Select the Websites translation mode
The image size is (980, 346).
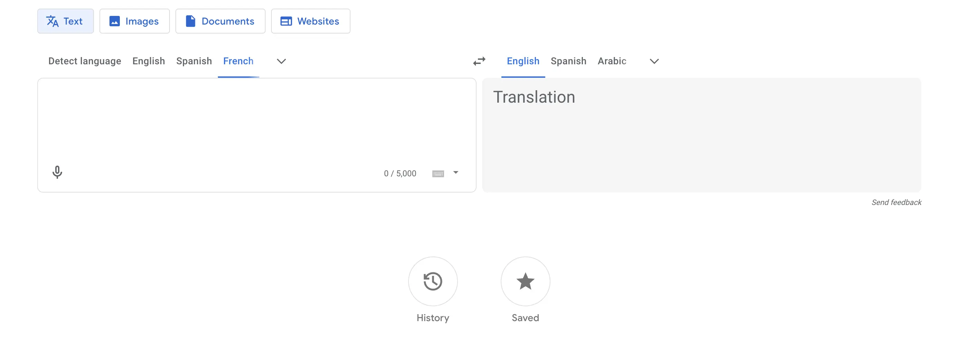pyautogui.click(x=310, y=21)
